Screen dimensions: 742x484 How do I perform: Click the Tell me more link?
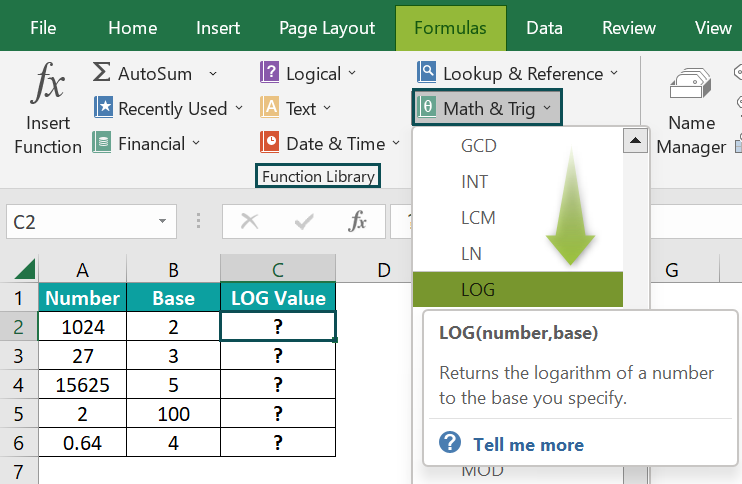click(529, 445)
